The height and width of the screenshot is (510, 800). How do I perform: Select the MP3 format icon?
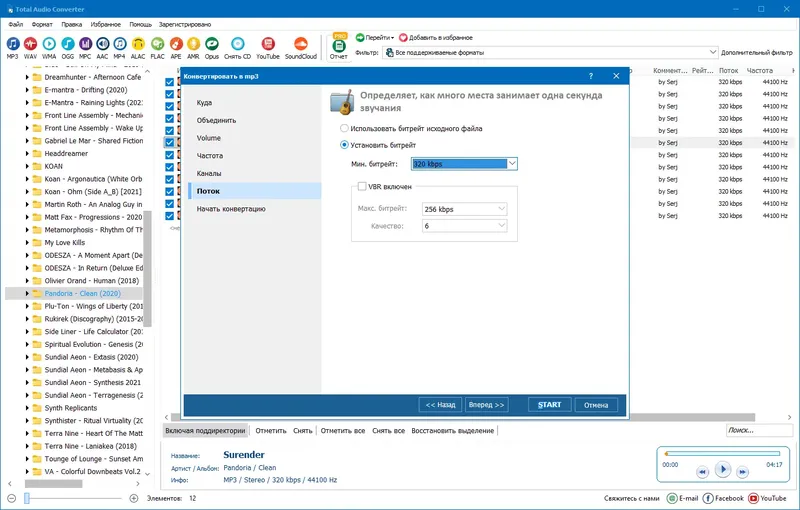[x=13, y=44]
